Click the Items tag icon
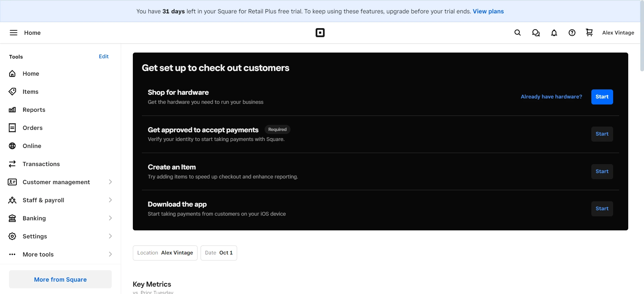644x294 pixels. (x=12, y=92)
